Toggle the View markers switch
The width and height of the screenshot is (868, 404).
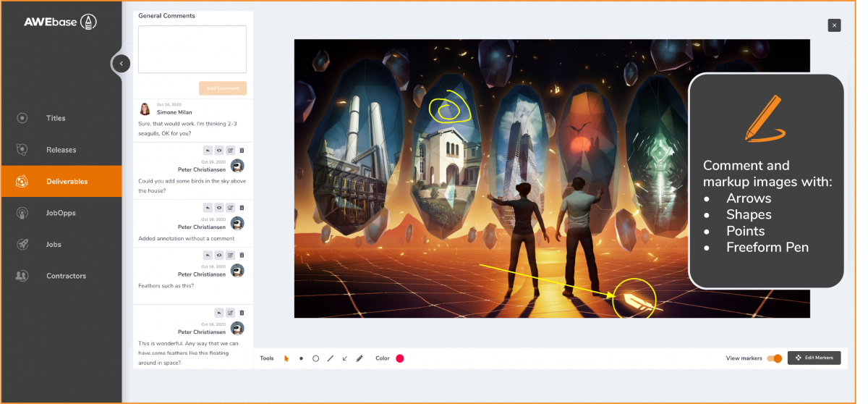click(775, 358)
